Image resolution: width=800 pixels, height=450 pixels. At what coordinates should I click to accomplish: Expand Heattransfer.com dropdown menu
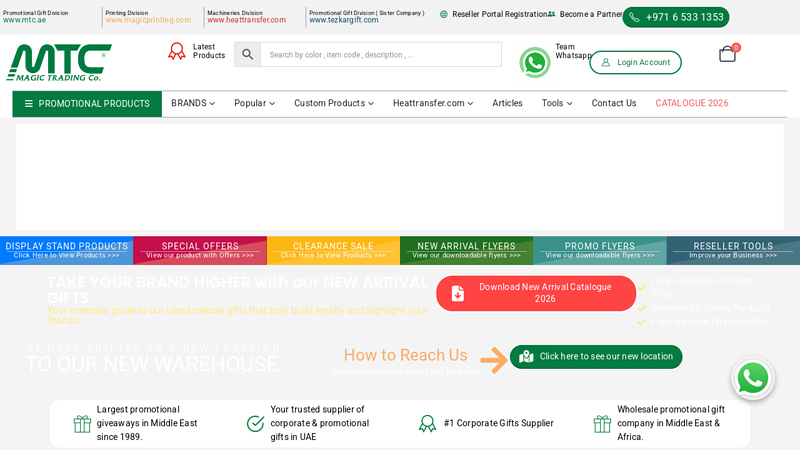point(433,103)
